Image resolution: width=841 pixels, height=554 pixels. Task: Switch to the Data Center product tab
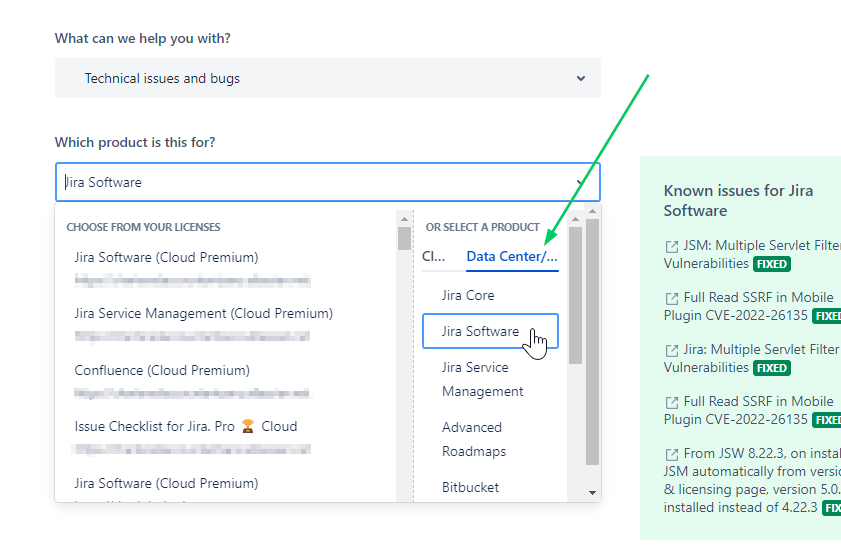512,256
